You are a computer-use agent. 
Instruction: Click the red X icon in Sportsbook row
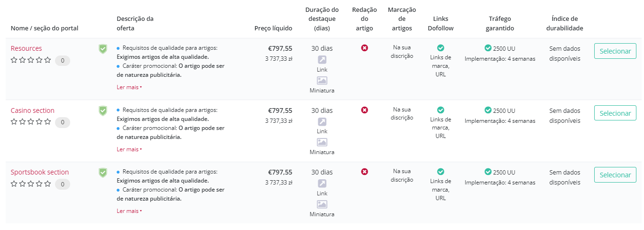[x=364, y=172]
